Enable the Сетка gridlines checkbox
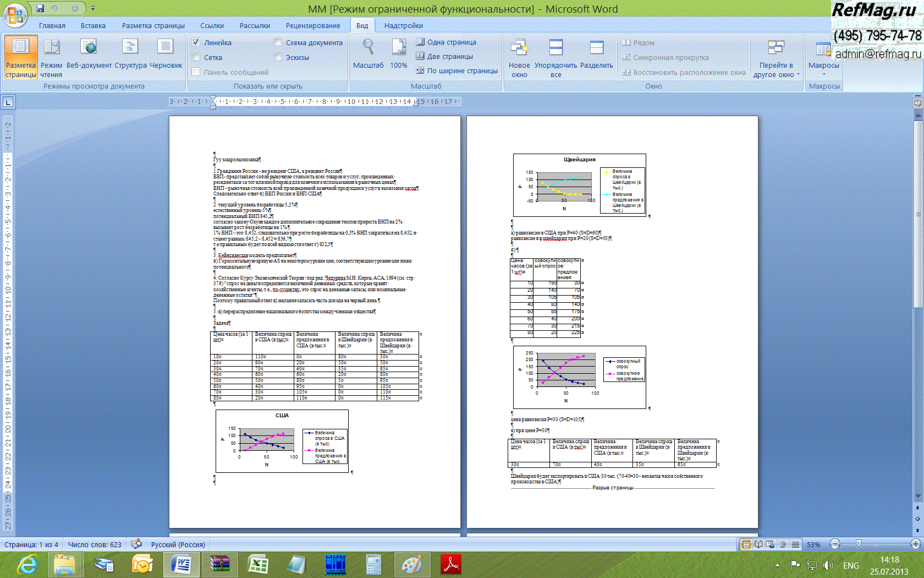The width and height of the screenshot is (924, 578). pyautogui.click(x=196, y=57)
